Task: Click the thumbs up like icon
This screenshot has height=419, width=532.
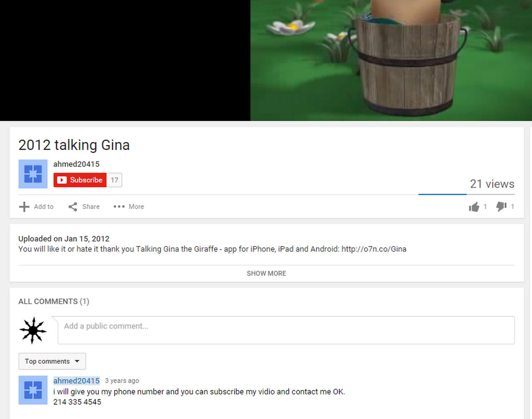Action: tap(474, 207)
